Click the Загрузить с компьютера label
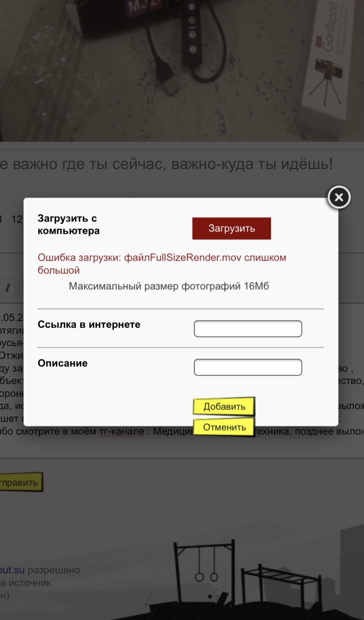This screenshot has width=364, height=620. 68,225
